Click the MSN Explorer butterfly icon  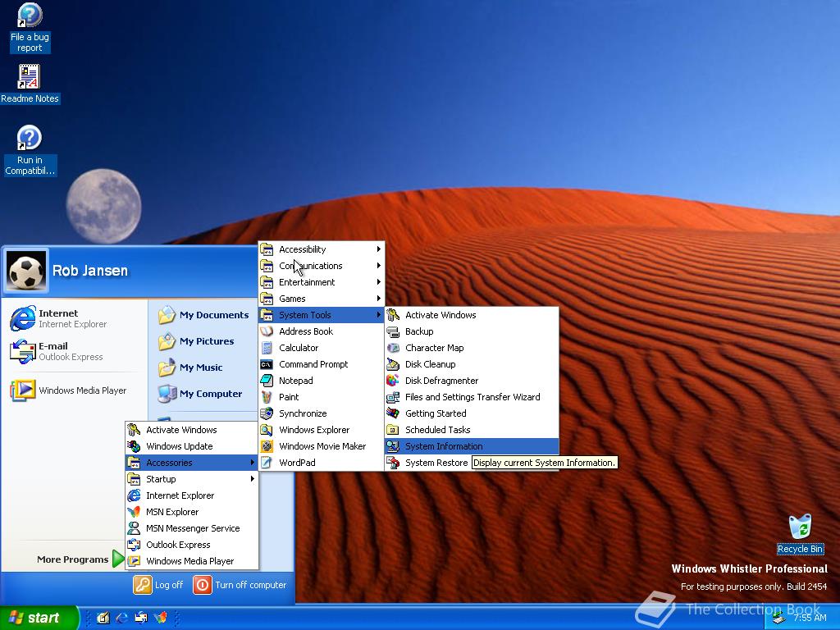pyautogui.click(x=134, y=512)
